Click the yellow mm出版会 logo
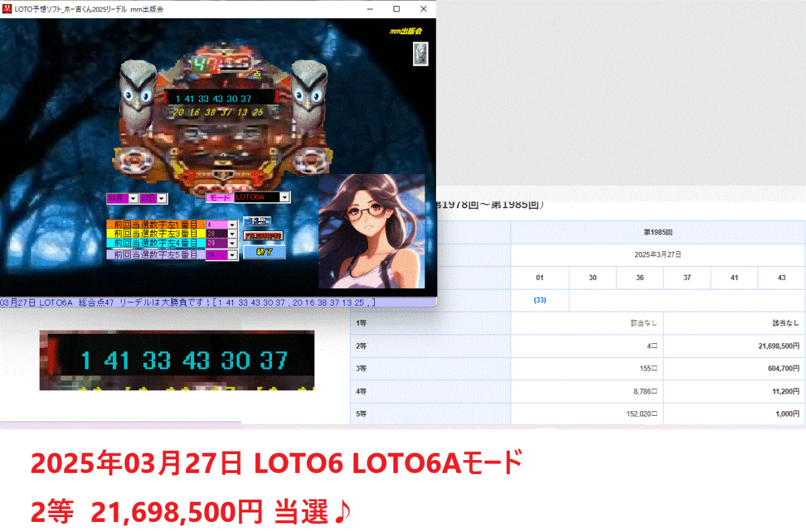 tap(406, 31)
